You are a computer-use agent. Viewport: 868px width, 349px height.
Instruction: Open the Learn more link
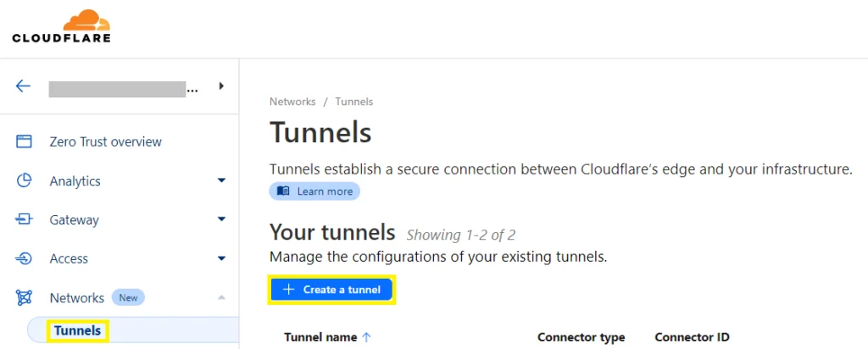314,191
